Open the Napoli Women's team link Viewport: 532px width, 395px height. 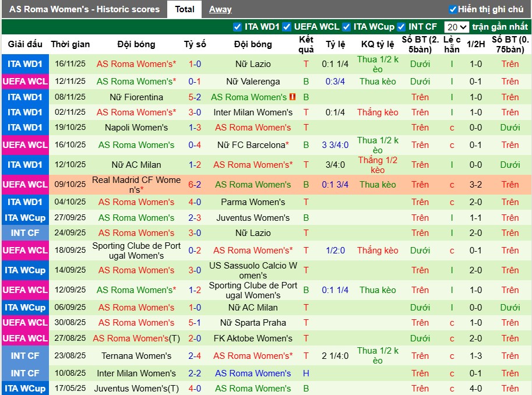coord(136,128)
